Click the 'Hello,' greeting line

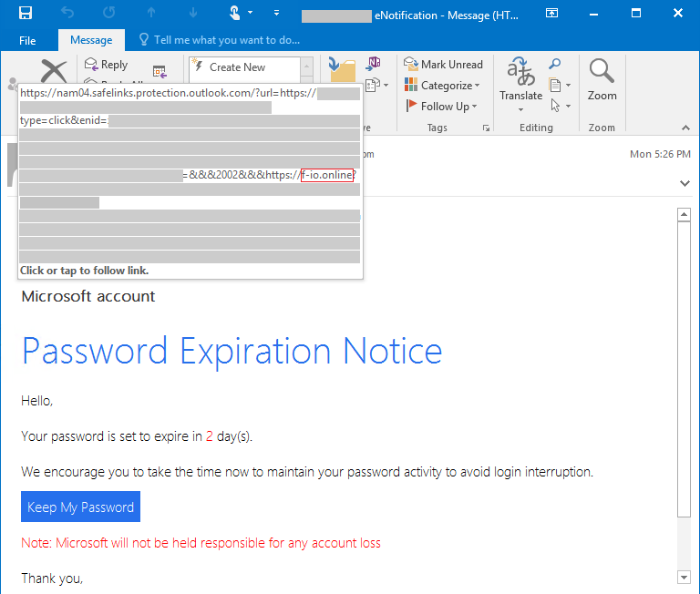click(37, 401)
